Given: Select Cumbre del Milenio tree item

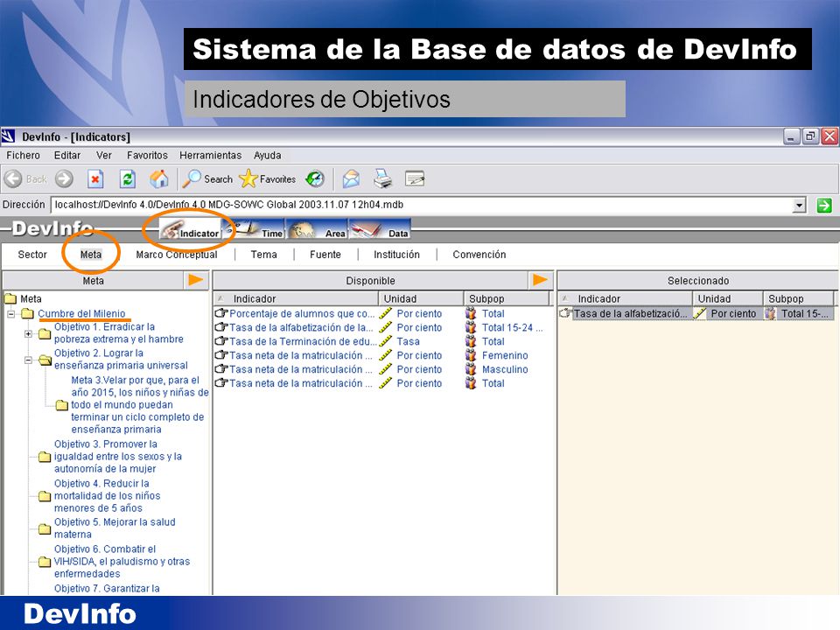Looking at the screenshot, I should [81, 314].
